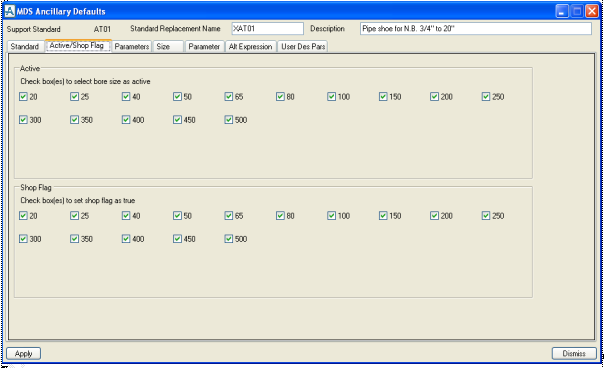The image size is (604, 368).
Task: Open the Parameters tab
Action: [132, 47]
